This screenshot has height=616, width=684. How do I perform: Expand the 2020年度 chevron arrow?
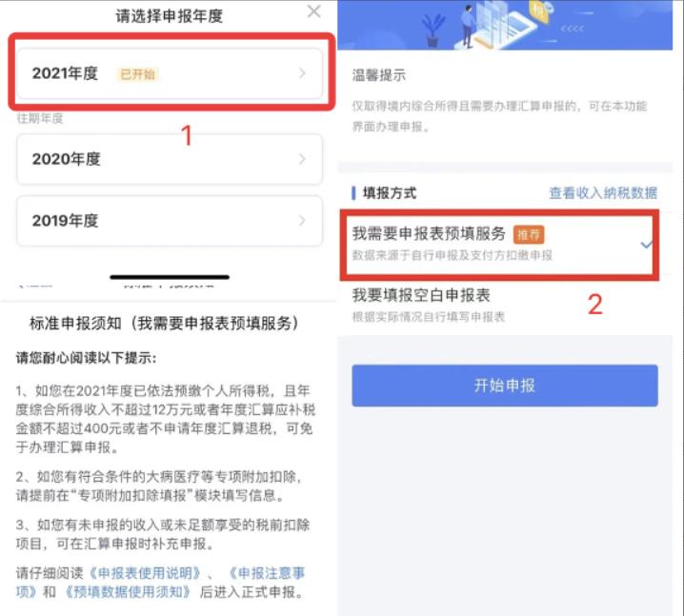[x=302, y=159]
